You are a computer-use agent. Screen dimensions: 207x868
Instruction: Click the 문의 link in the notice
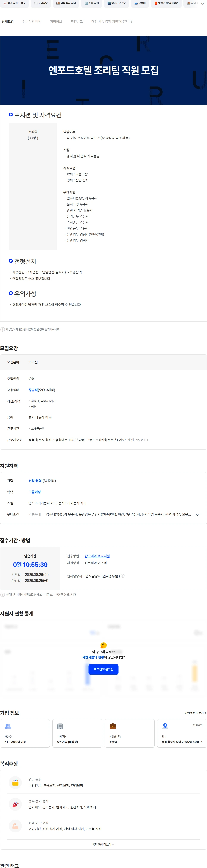coord(47,329)
